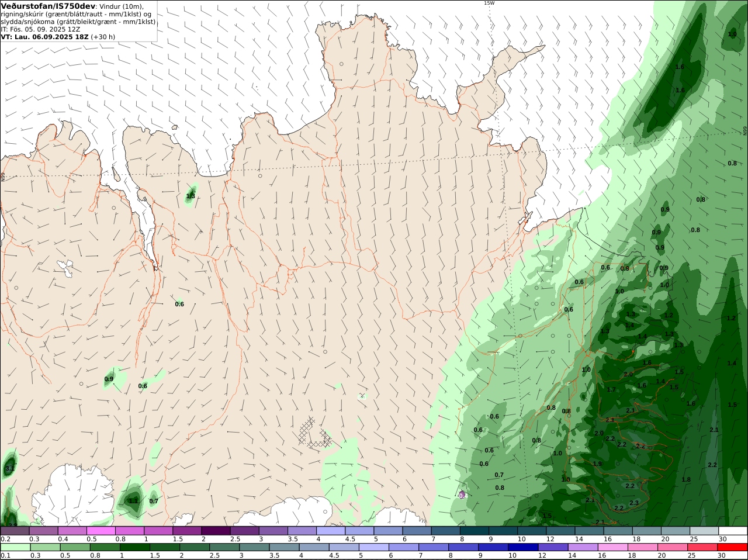Click the 'VT: Lau. 06.09.2025 18Z' valid time
748x560 pixels.
coord(45,37)
